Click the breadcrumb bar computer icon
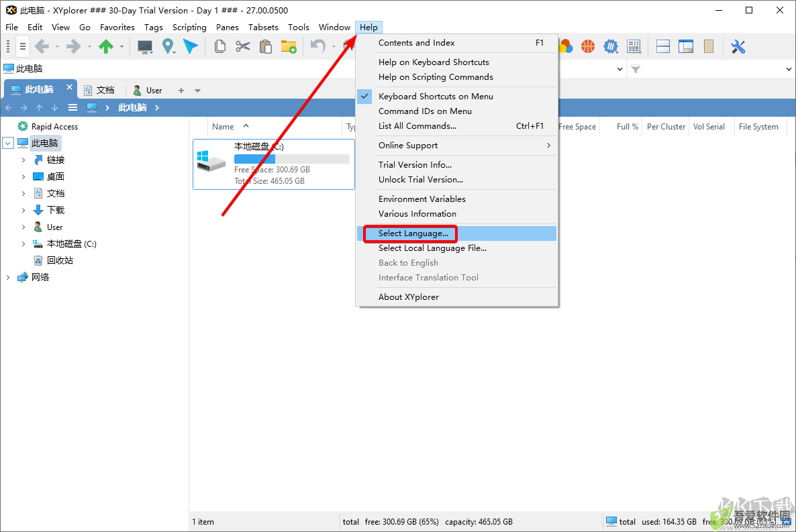Viewport: 796px width, 532px height. coord(92,107)
